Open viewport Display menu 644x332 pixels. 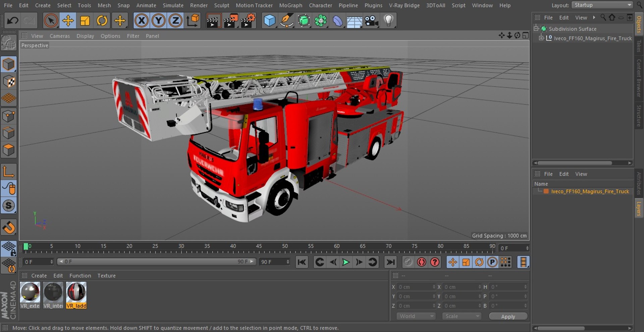click(x=85, y=36)
